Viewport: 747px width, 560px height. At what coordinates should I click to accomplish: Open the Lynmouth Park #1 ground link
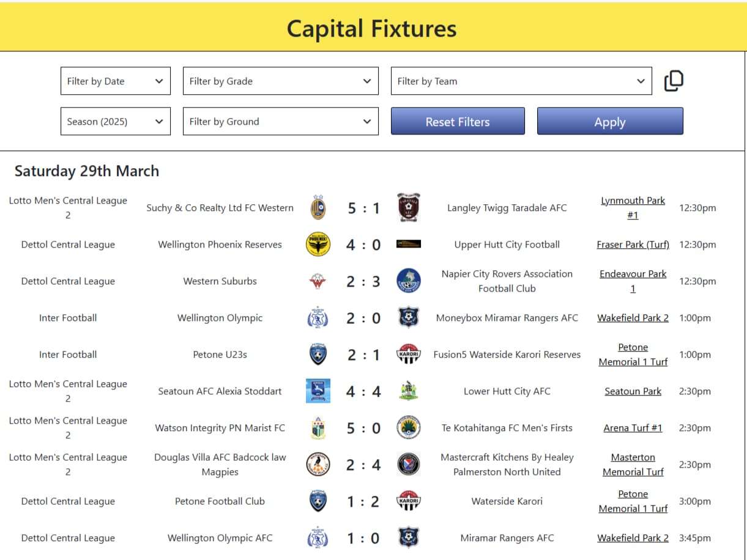click(633, 208)
